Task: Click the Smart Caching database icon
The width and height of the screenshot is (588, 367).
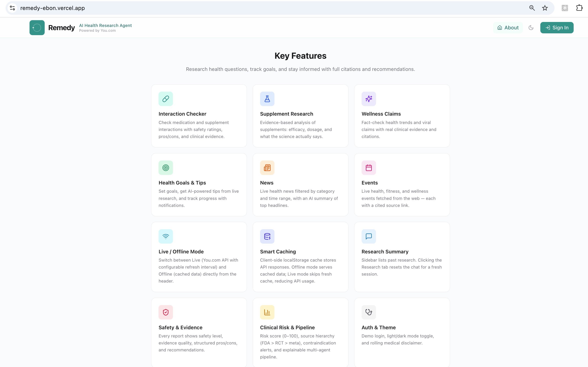Action: [x=267, y=236]
